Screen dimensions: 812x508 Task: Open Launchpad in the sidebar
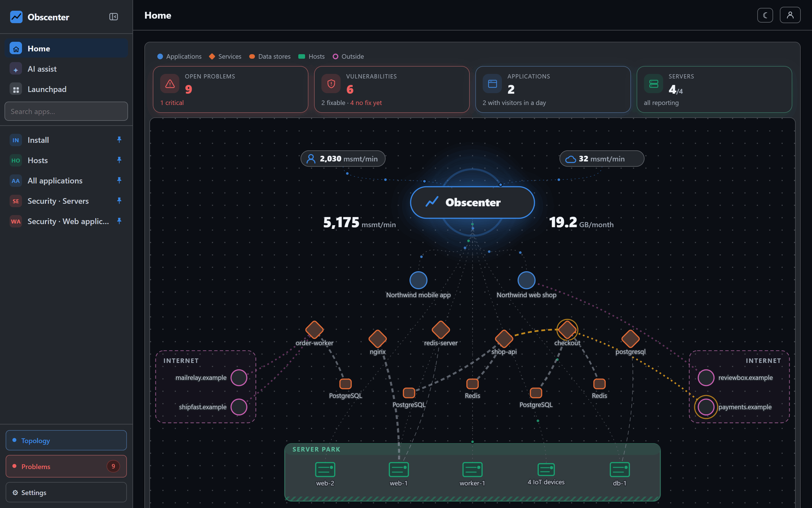tap(66, 89)
